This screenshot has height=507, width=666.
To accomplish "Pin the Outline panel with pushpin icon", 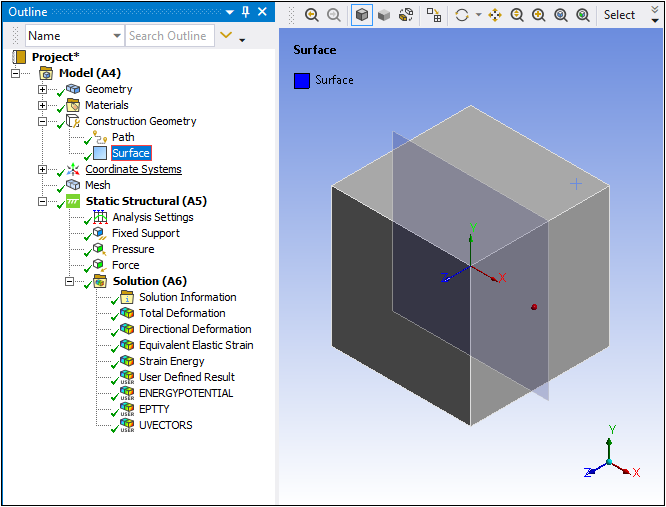I will (245, 11).
